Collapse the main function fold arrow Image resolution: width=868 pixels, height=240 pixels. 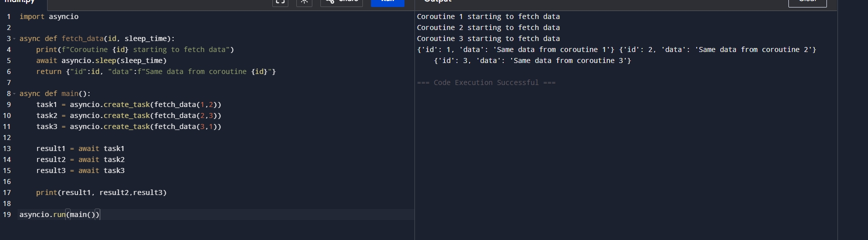tap(15, 93)
